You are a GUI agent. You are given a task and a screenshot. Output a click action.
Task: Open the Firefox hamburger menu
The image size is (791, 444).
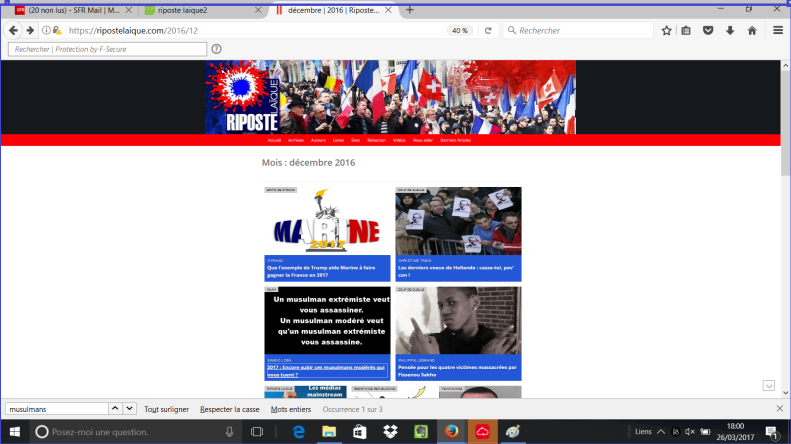pyautogui.click(x=778, y=30)
